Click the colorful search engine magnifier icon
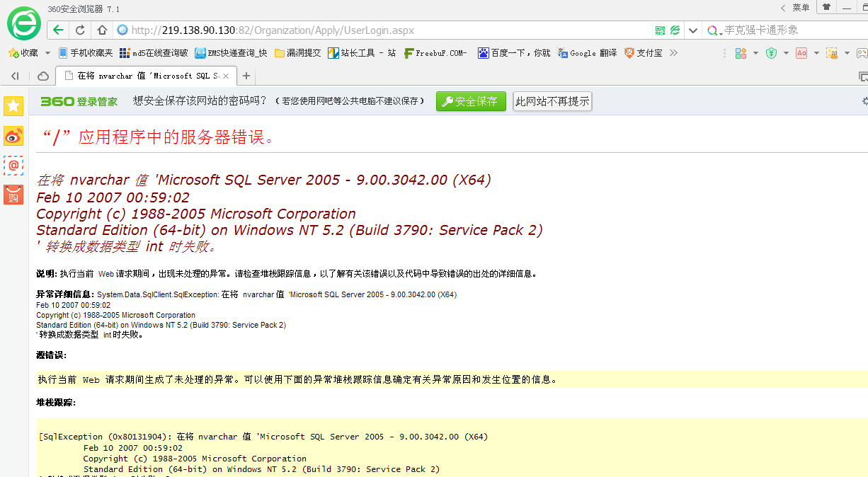 tap(713, 30)
